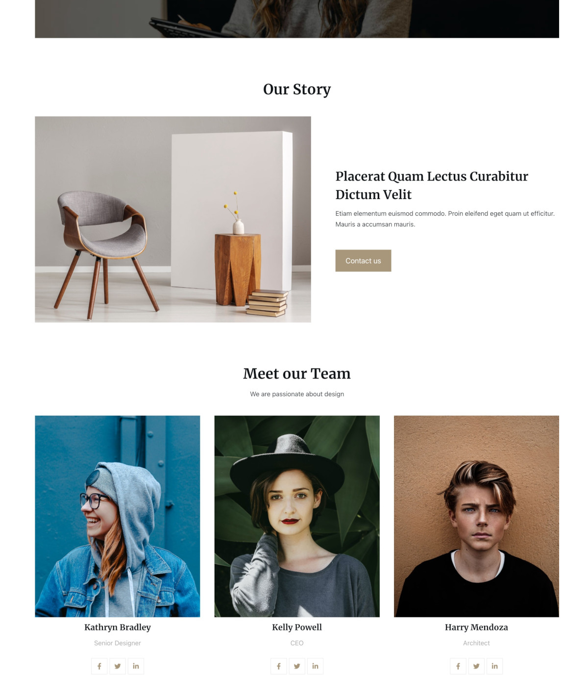Click the Kathryn Bradley name link
This screenshot has height=700, width=588.
tap(118, 627)
